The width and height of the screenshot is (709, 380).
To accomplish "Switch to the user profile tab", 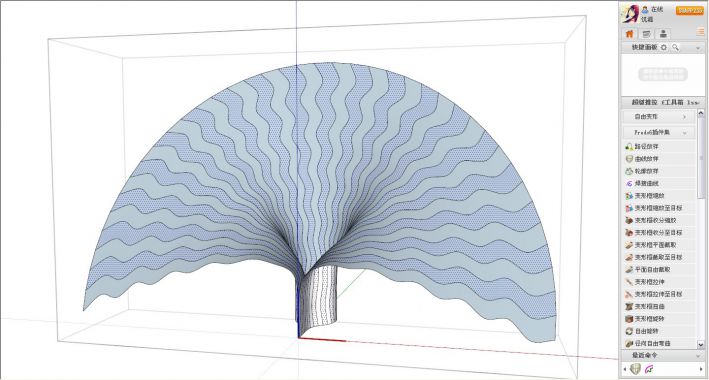I will click(663, 33).
